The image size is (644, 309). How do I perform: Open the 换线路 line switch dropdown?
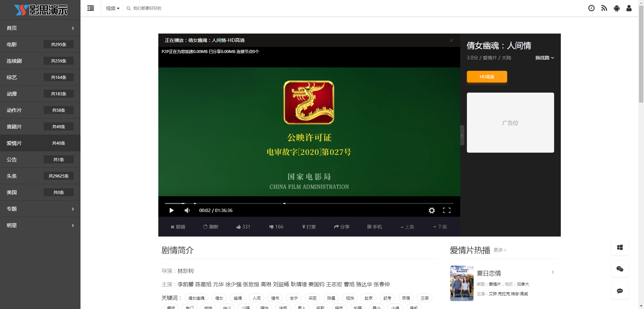[544, 58]
